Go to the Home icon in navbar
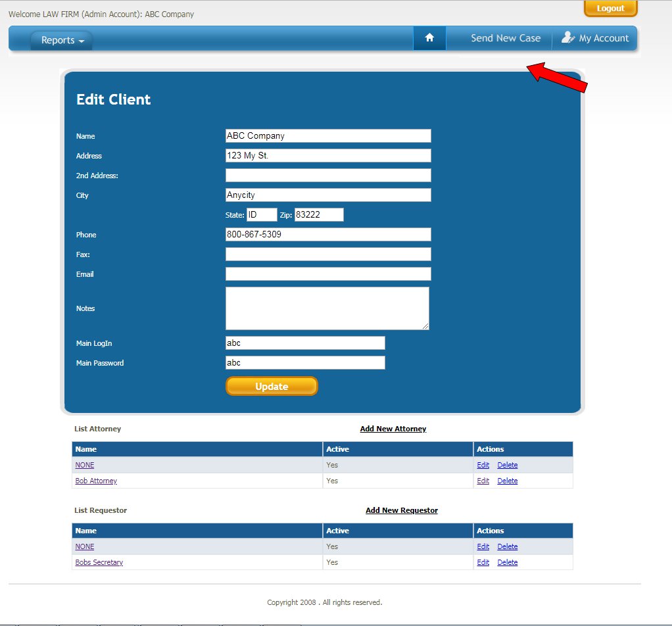This screenshot has width=672, height=626. 429,38
